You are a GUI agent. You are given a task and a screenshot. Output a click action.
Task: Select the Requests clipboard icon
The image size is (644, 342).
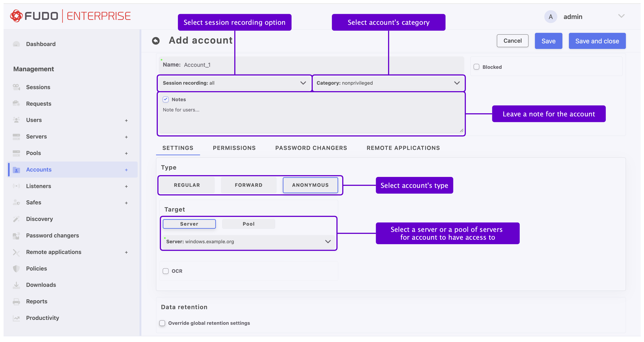[16, 103]
